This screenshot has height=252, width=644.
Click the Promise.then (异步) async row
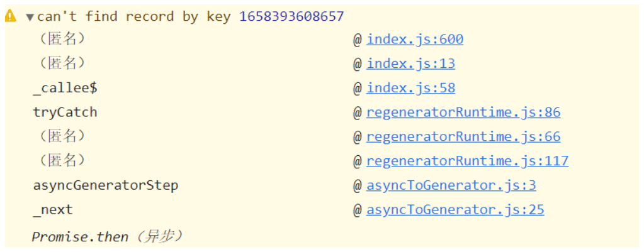tap(108, 237)
